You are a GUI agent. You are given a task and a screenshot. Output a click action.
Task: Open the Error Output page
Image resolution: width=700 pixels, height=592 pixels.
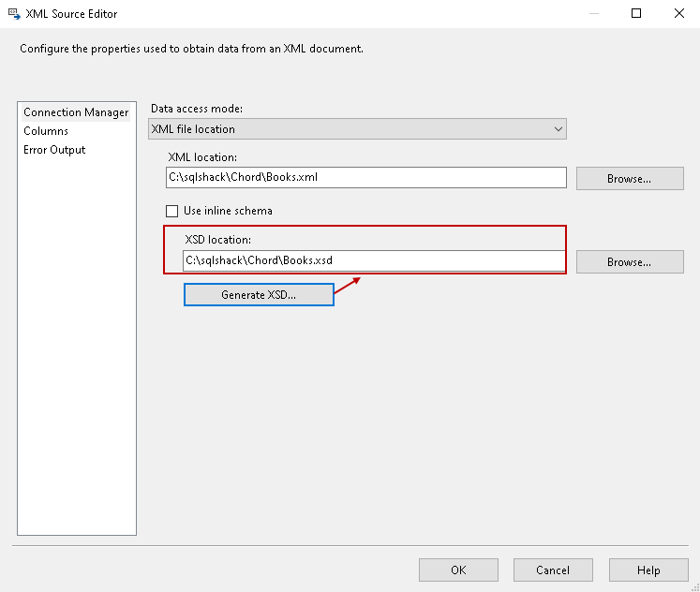point(54,150)
